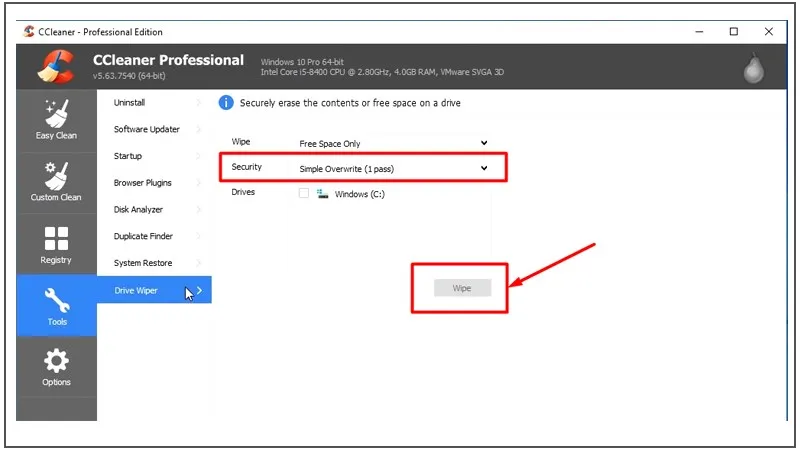Open the Duplicate Finder tool
The image size is (800, 450).
(143, 237)
